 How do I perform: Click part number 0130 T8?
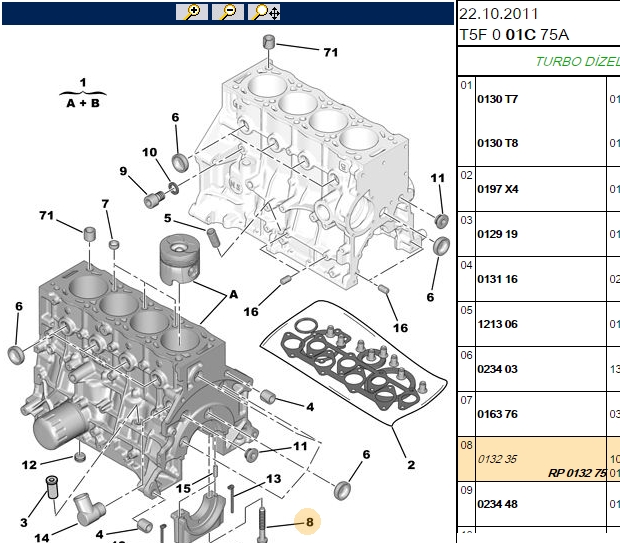pos(497,143)
